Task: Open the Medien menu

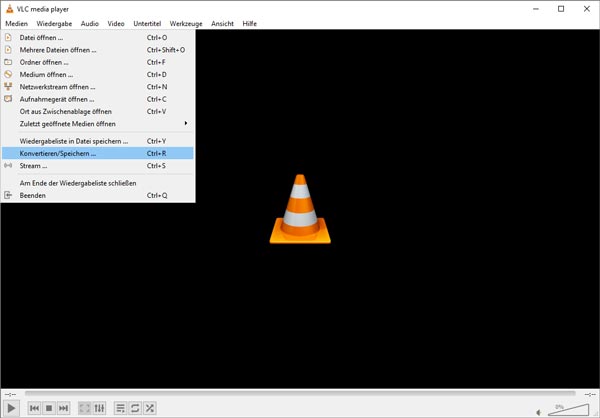Action: 16,23
